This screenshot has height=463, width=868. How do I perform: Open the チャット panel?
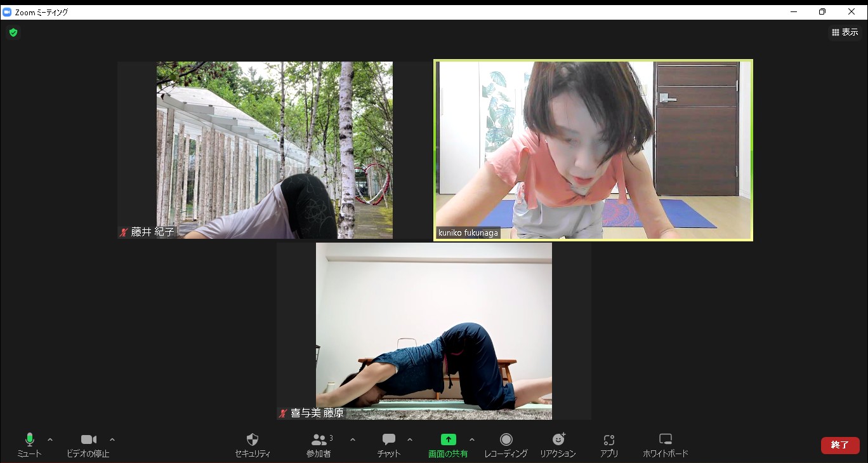click(x=389, y=445)
